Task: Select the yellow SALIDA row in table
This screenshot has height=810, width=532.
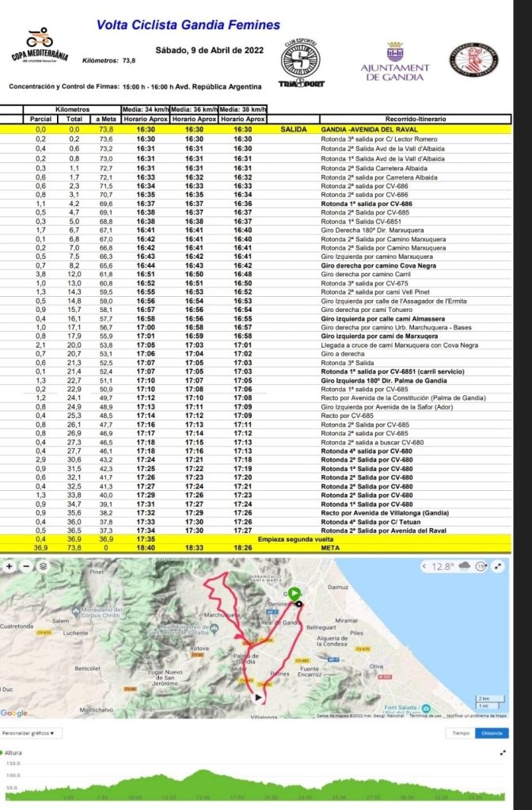Action: coord(266,128)
